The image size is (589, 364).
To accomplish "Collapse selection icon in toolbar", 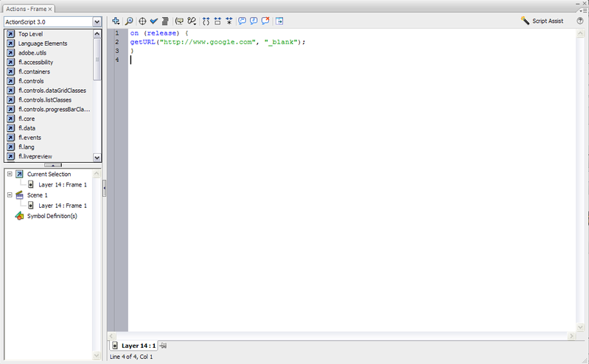I will pyautogui.click(x=217, y=21).
